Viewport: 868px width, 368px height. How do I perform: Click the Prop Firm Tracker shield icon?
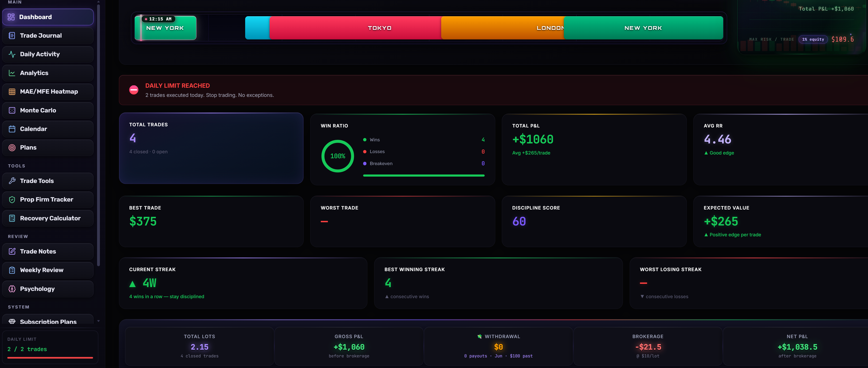pyautogui.click(x=12, y=199)
